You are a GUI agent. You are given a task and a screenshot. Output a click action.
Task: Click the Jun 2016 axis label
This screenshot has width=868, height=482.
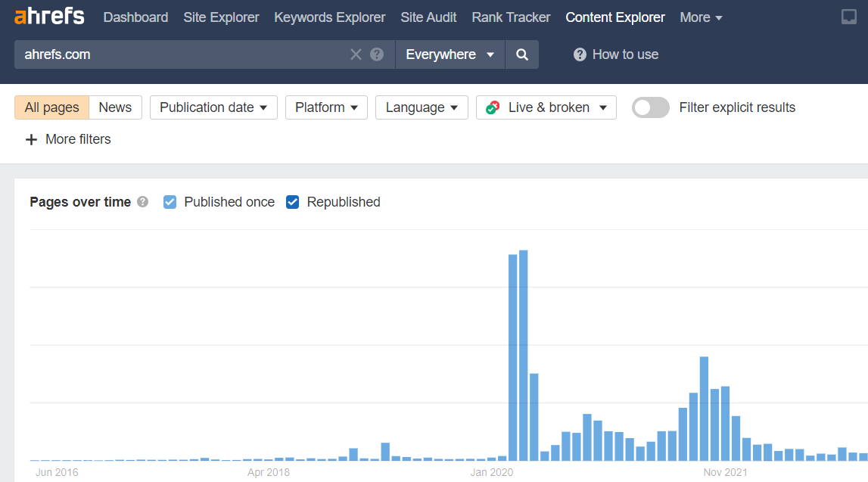[57, 473]
